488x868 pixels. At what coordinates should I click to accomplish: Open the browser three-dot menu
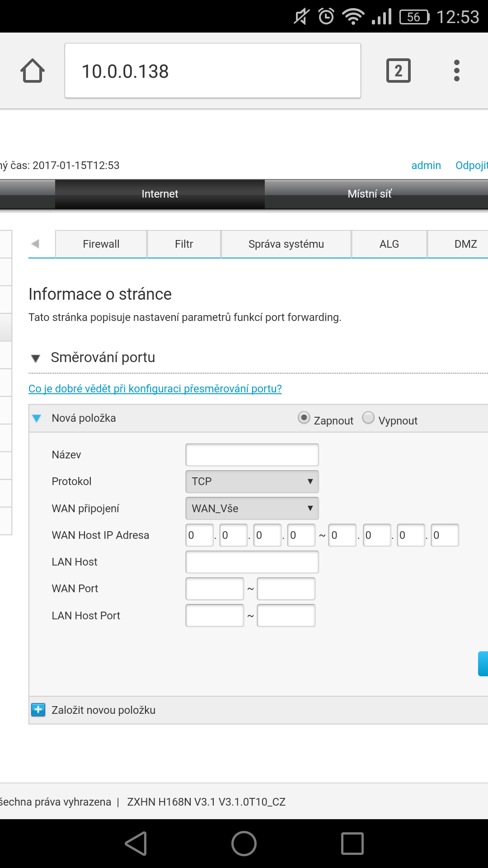pos(456,71)
